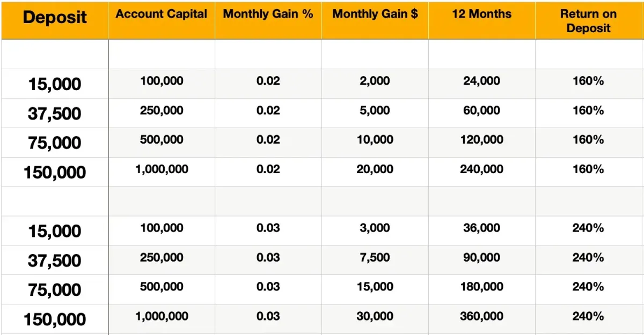Select the 24,000 twelve-month cell

tap(482, 84)
